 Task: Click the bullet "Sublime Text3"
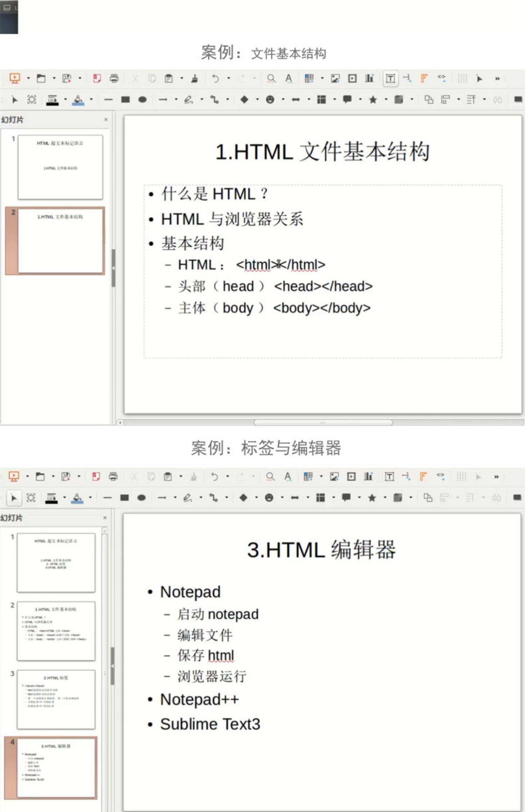coord(210,724)
